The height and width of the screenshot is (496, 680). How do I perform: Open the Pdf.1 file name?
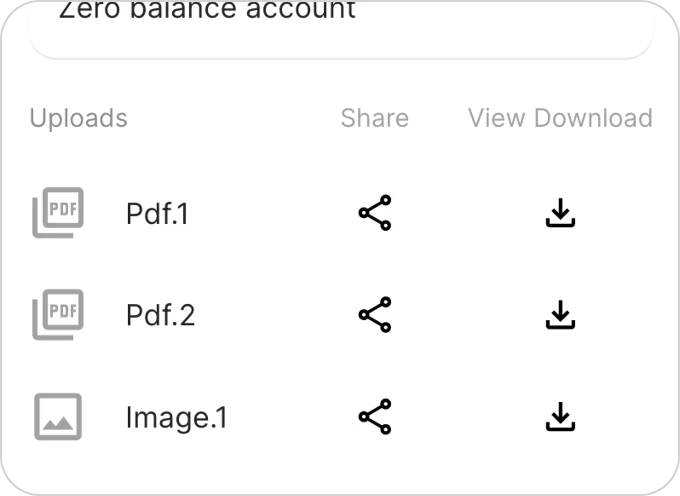pos(157,214)
